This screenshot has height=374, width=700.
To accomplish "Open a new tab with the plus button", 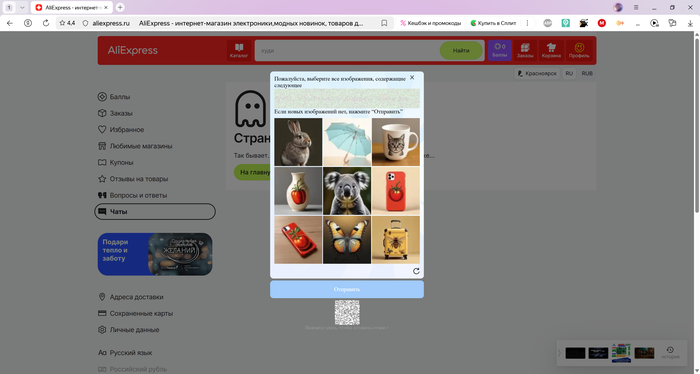I will pyautogui.click(x=120, y=8).
